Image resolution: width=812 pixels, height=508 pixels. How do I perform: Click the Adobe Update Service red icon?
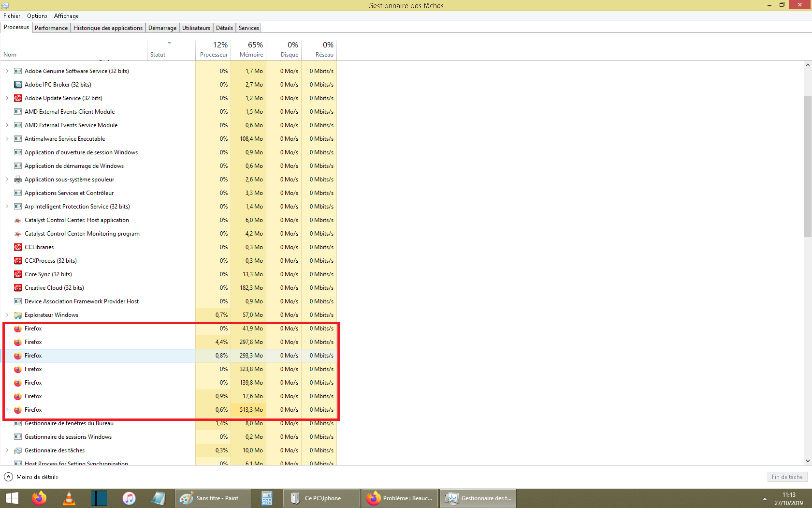pyautogui.click(x=18, y=98)
